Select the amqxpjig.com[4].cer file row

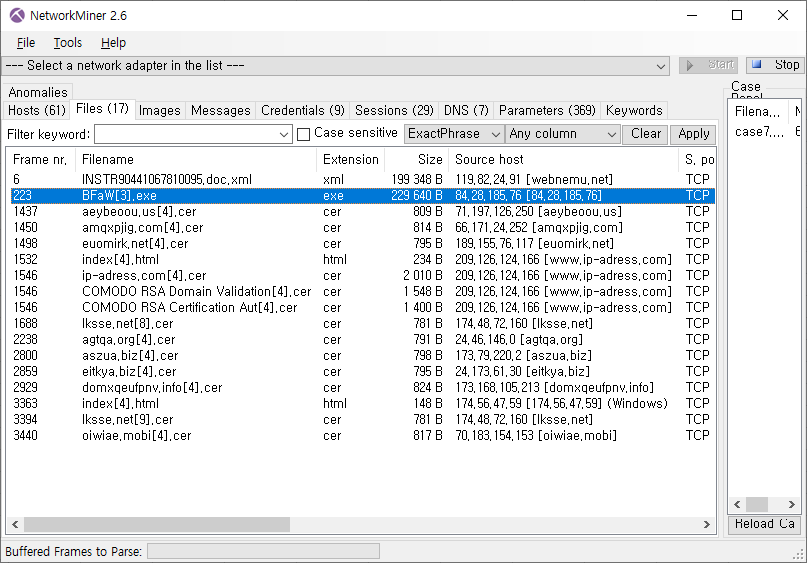pos(363,227)
